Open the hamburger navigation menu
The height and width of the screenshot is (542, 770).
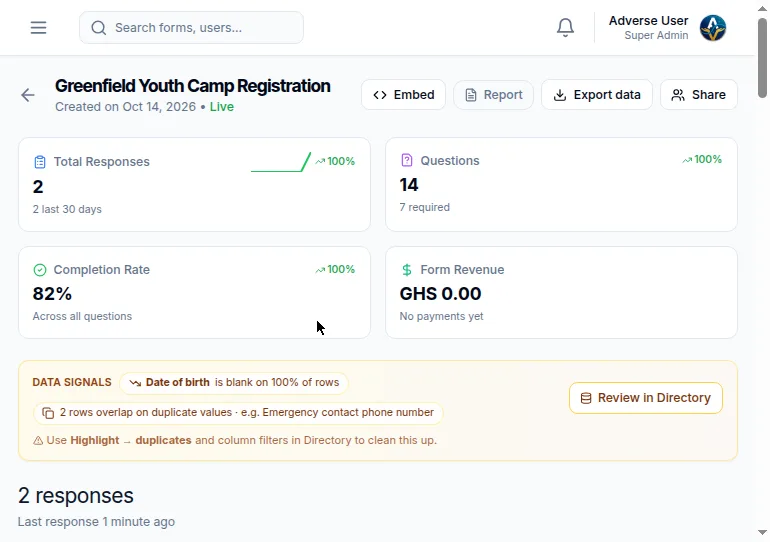click(x=38, y=27)
